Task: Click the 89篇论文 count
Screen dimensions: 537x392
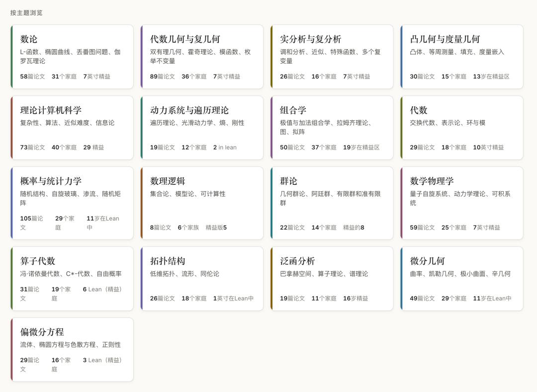Action: [x=162, y=77]
